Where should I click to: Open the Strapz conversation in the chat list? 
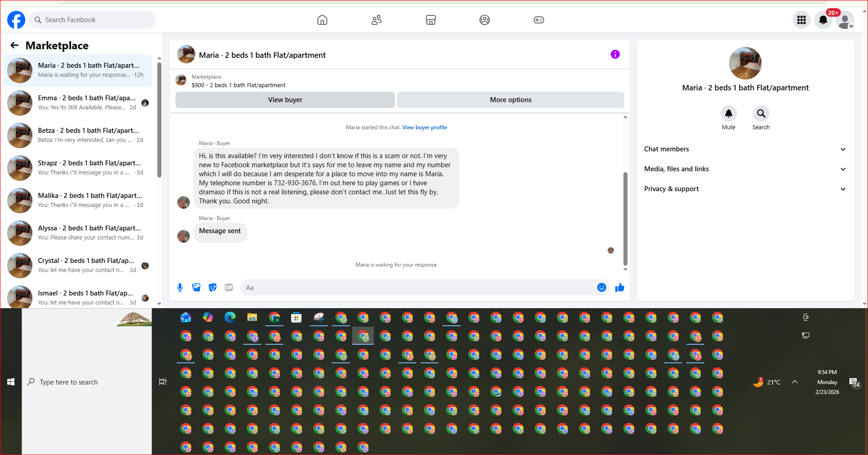coord(78,168)
